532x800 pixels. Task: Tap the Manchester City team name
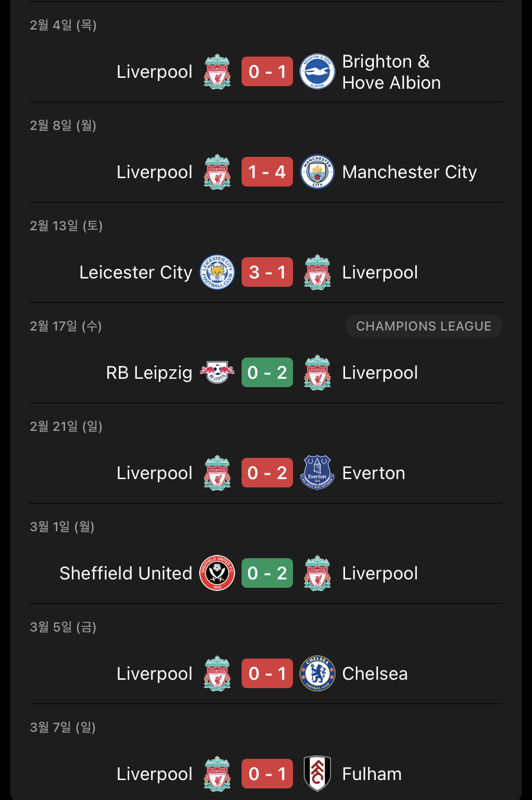click(410, 172)
